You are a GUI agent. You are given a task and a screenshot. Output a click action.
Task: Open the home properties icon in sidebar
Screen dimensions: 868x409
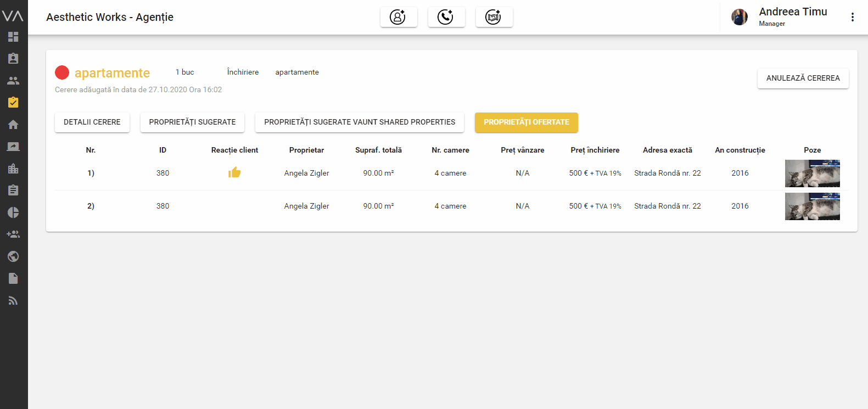coord(13,125)
